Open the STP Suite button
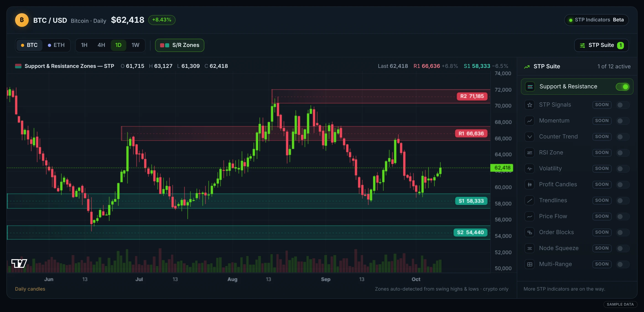Viewport: 644px width, 312px height. coord(602,45)
